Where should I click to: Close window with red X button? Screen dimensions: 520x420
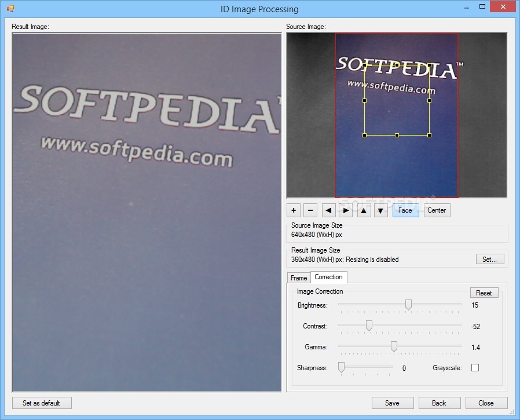[x=503, y=6]
